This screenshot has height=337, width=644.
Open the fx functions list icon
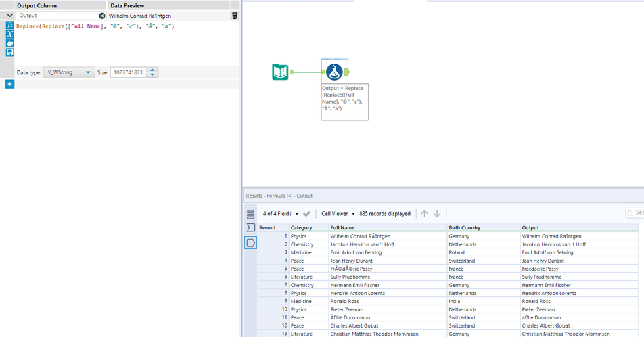(x=10, y=26)
